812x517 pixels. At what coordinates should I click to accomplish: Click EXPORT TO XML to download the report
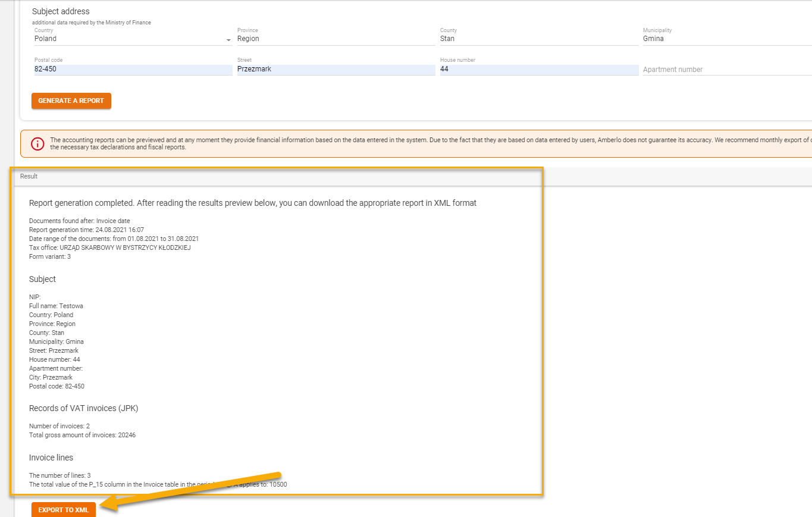pyautogui.click(x=63, y=510)
